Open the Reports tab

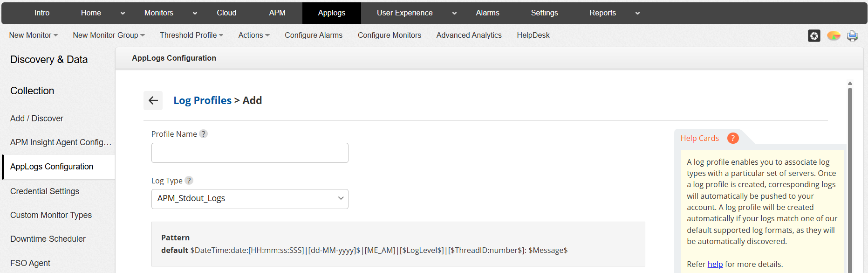(x=602, y=13)
